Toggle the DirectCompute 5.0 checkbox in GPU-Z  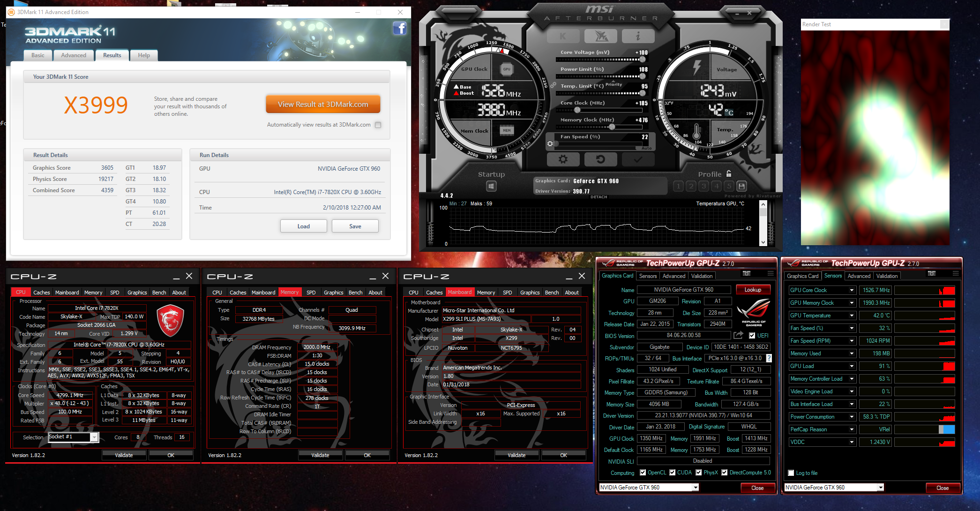point(724,473)
